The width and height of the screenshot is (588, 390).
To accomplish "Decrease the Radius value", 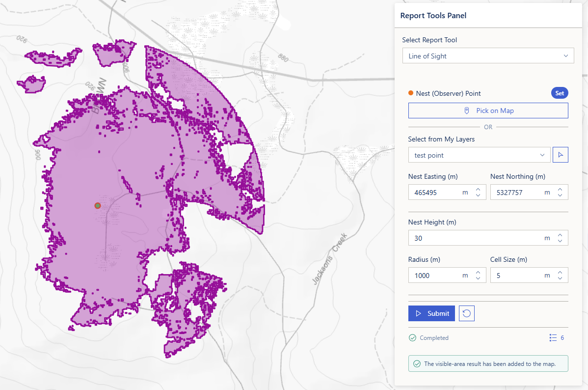I will 478,278.
